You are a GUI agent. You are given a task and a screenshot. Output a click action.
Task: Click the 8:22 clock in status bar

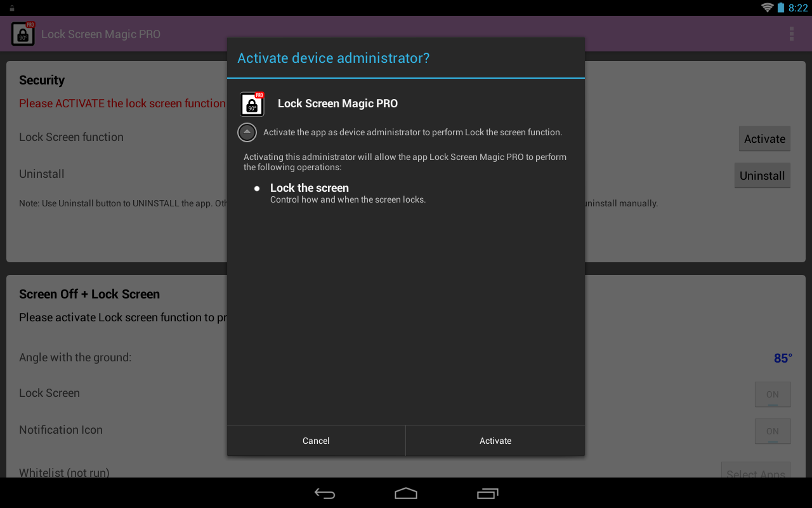(x=798, y=8)
